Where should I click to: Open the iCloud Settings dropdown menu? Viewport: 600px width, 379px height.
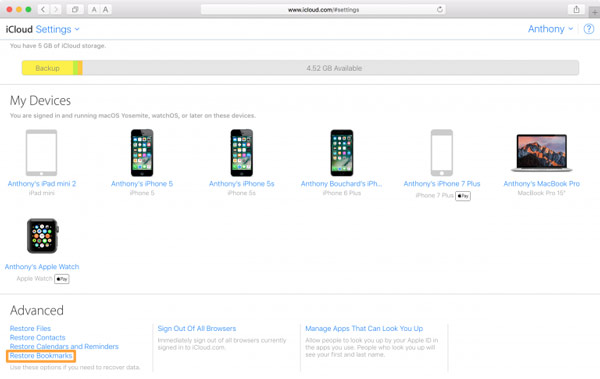pyautogui.click(x=57, y=29)
